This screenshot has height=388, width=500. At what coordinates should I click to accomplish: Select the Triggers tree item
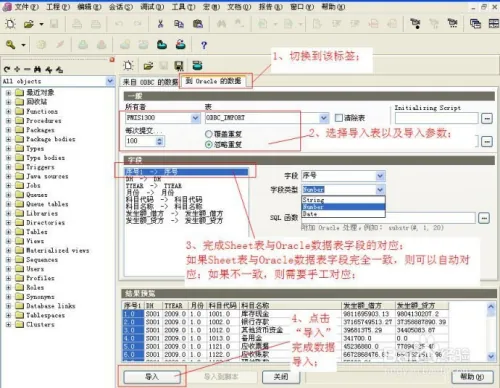pyautogui.click(x=40, y=167)
